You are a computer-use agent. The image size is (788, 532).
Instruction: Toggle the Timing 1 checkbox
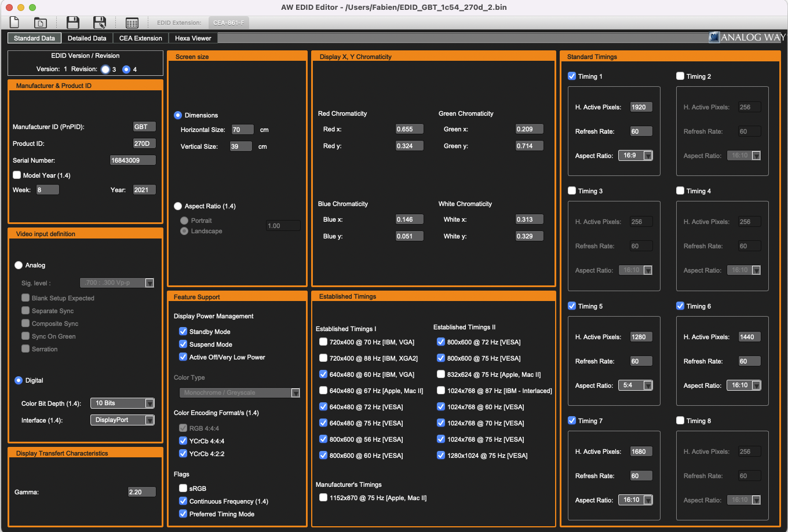(572, 76)
